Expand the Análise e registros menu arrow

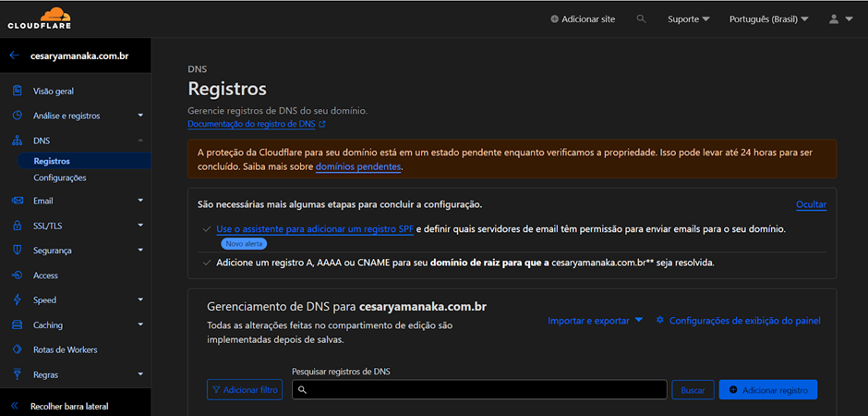coord(140,116)
